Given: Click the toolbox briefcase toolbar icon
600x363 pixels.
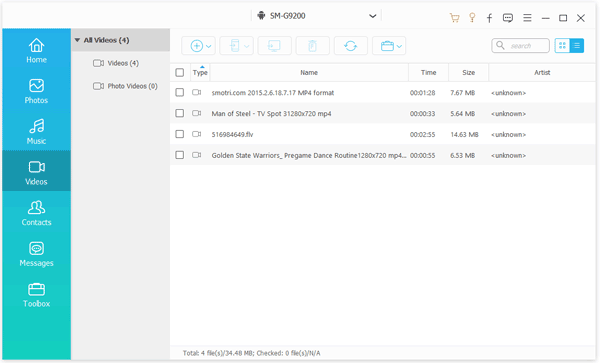Looking at the screenshot, I should pos(387,46).
